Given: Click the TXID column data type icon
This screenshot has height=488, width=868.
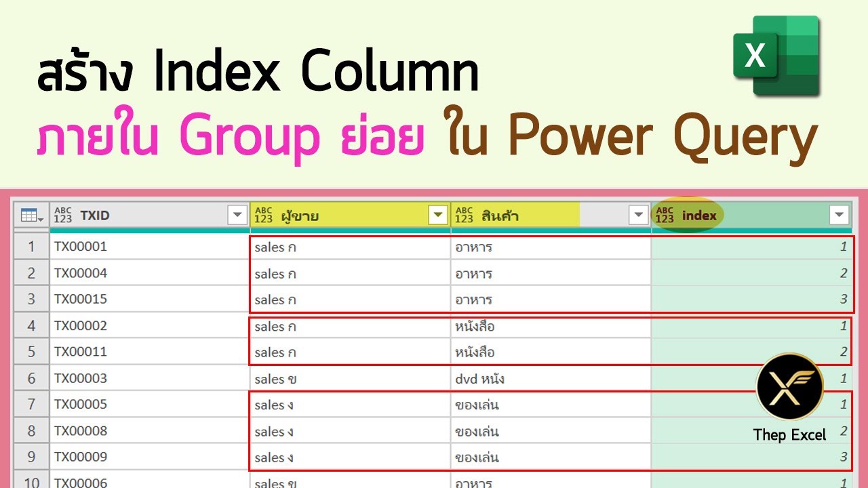Looking at the screenshot, I should pyautogui.click(x=63, y=216).
